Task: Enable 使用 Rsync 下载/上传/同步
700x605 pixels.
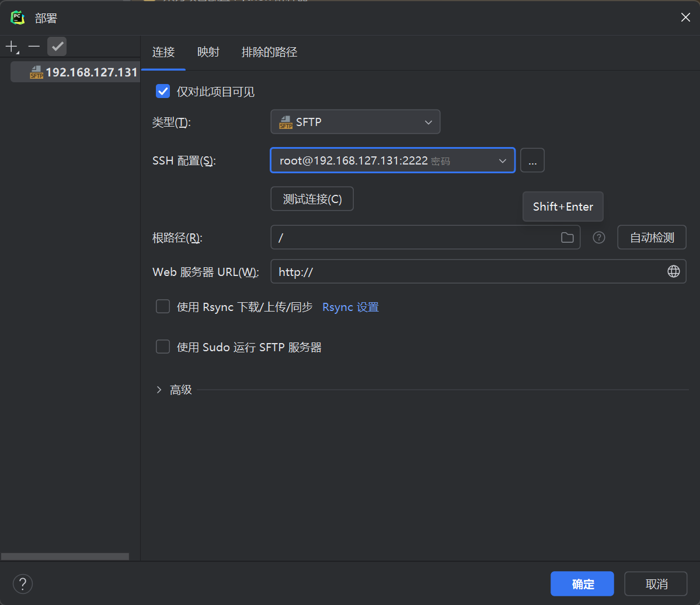Action: 163,306
